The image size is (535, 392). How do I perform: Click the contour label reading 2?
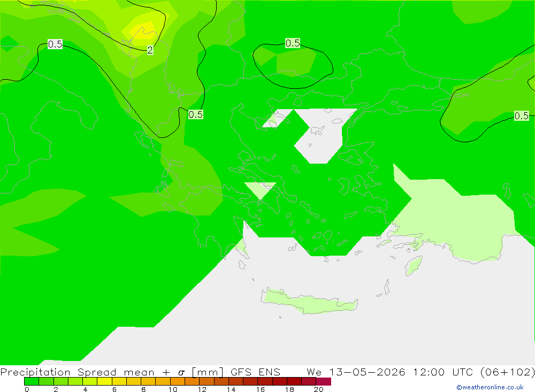coord(150,50)
